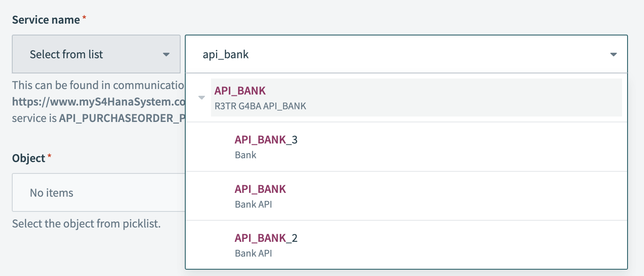Screen dimensions: 644x276
Task: Click the api_bank search text field
Action: (x=380, y=54)
